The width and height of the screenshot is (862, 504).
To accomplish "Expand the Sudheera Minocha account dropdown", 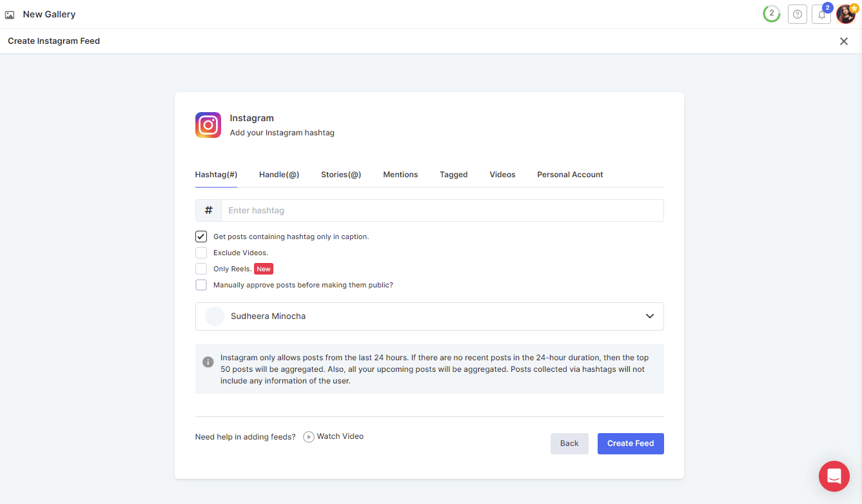I will pos(649,316).
